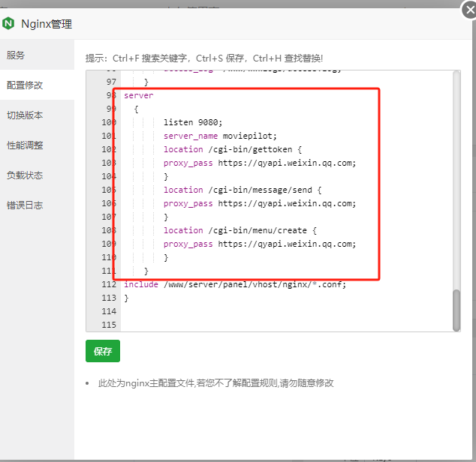
Task: Click line number 113 in the gutter
Action: (x=107, y=298)
